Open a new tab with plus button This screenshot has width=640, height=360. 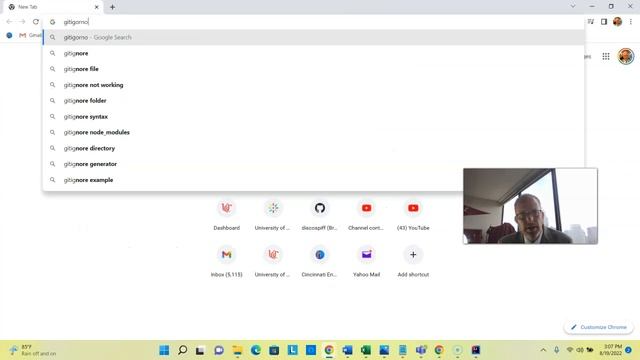point(112,7)
